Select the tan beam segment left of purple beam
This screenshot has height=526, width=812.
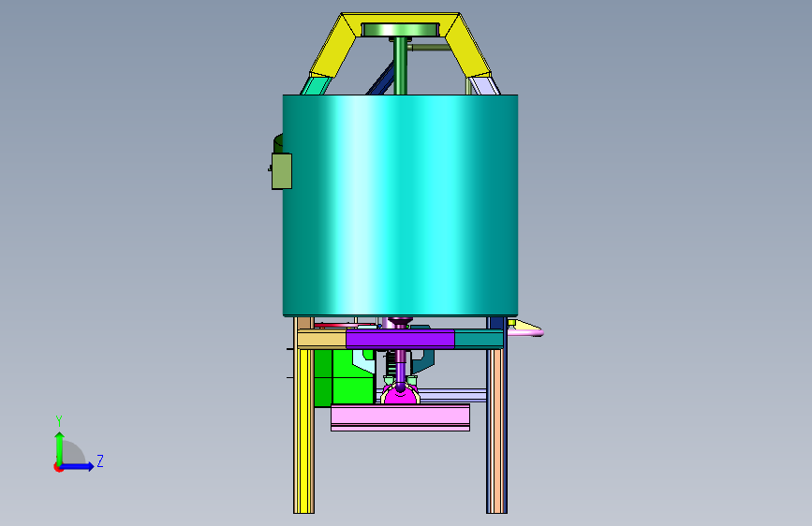[x=321, y=339]
